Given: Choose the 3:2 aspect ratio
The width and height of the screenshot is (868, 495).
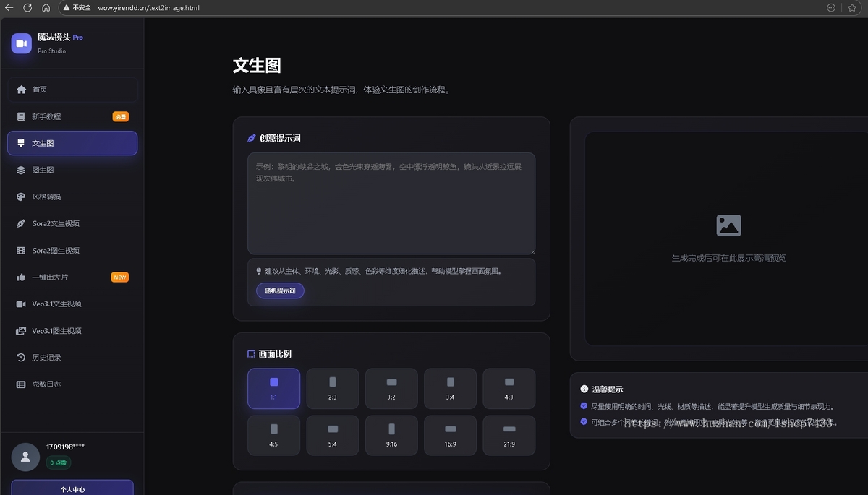Looking at the screenshot, I should click(x=391, y=389).
